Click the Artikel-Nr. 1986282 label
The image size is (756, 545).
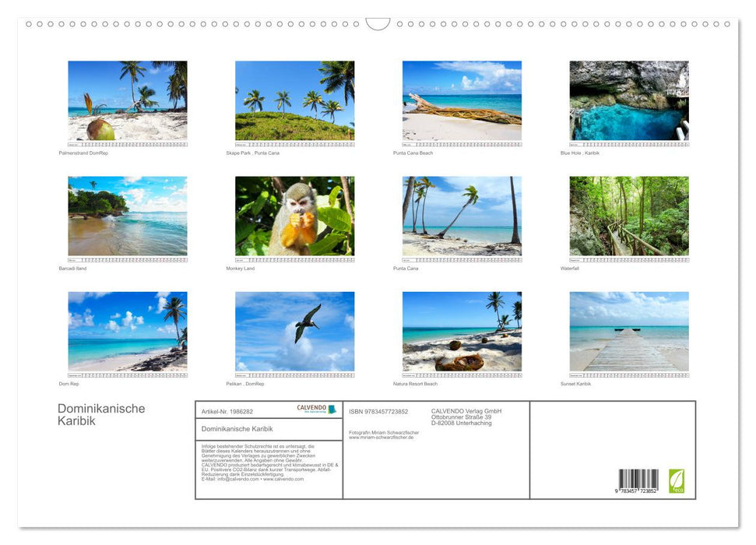click(227, 411)
